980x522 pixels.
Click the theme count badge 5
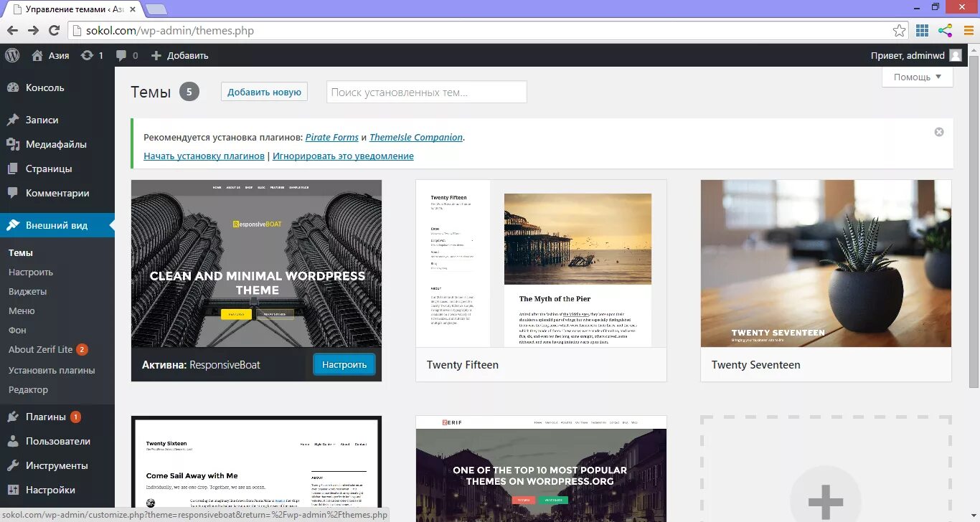[x=189, y=92]
